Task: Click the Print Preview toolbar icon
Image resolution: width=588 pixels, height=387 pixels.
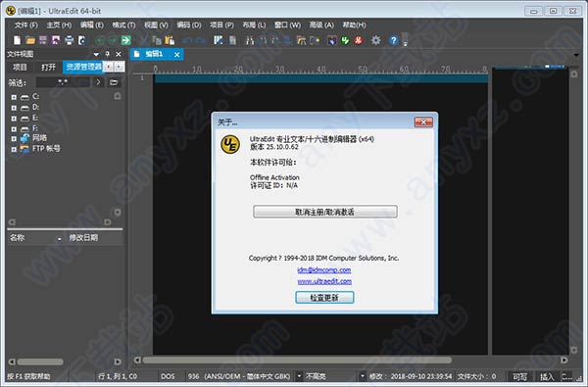Action: (81, 40)
